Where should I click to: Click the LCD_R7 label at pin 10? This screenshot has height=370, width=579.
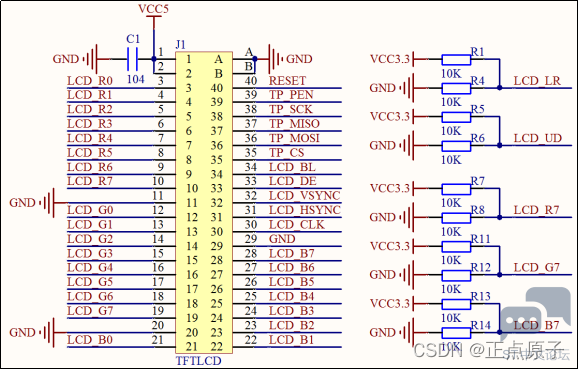(90, 181)
